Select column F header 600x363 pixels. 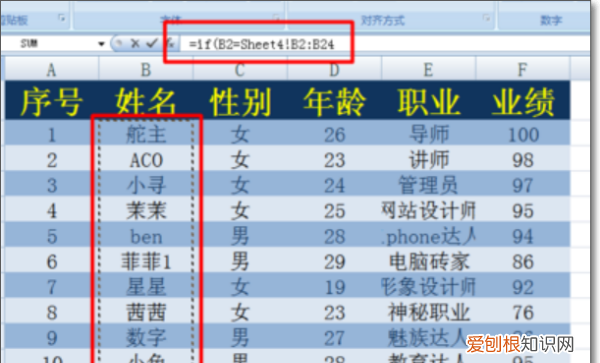tap(523, 69)
